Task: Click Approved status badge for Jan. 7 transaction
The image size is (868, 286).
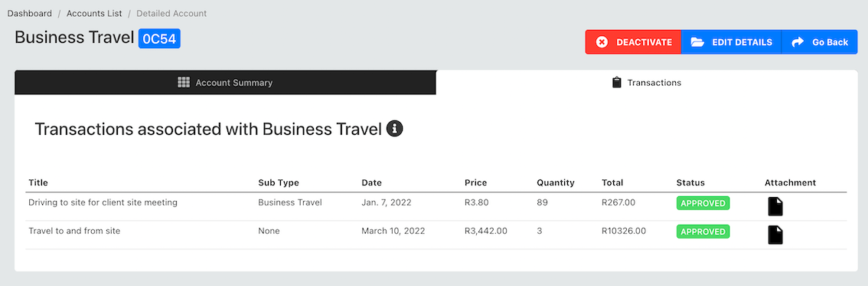Action: [x=703, y=203]
